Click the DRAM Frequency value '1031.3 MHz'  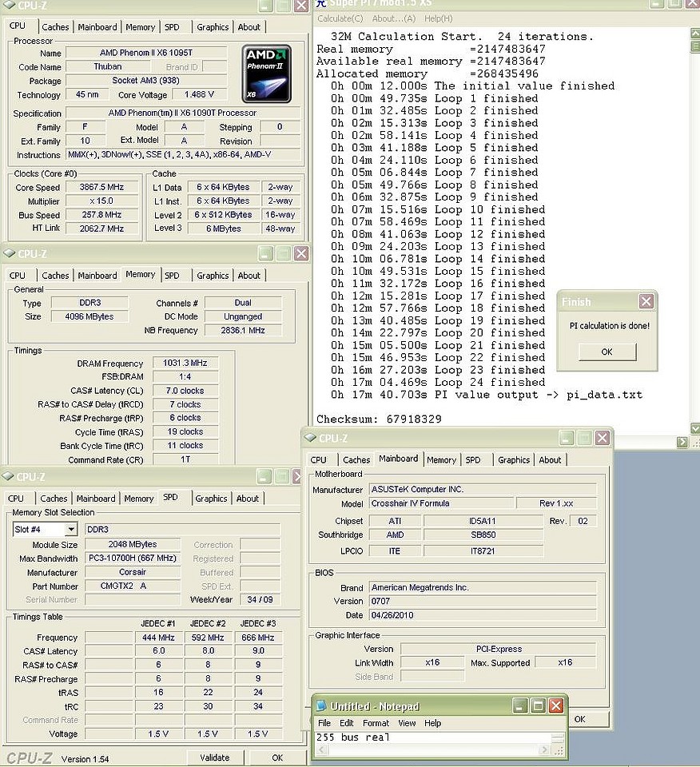[x=185, y=363]
